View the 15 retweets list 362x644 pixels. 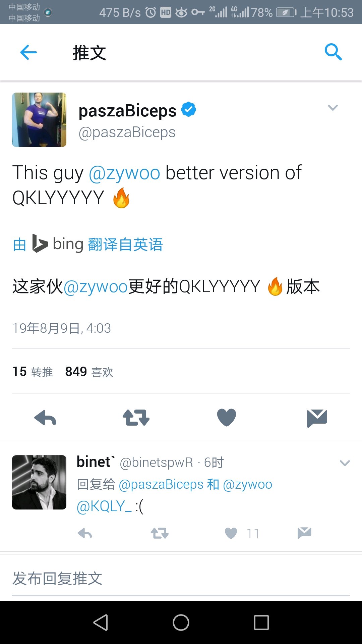pos(33,372)
